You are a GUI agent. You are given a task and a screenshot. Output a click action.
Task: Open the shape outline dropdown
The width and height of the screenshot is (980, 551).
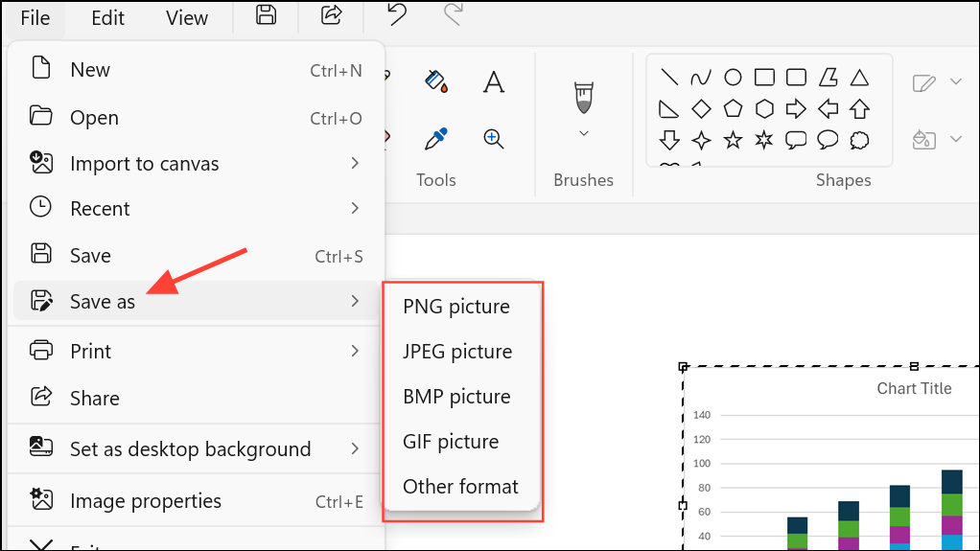click(x=955, y=82)
